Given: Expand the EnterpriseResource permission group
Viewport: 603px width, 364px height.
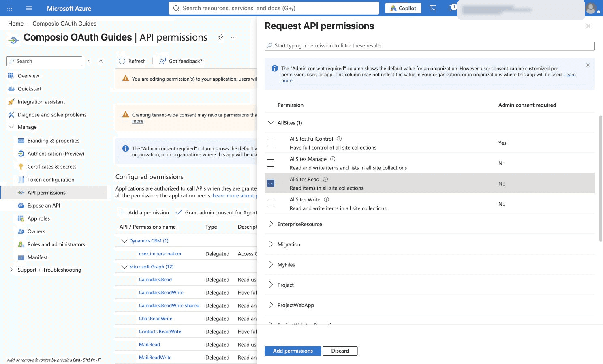Looking at the screenshot, I should tap(271, 224).
